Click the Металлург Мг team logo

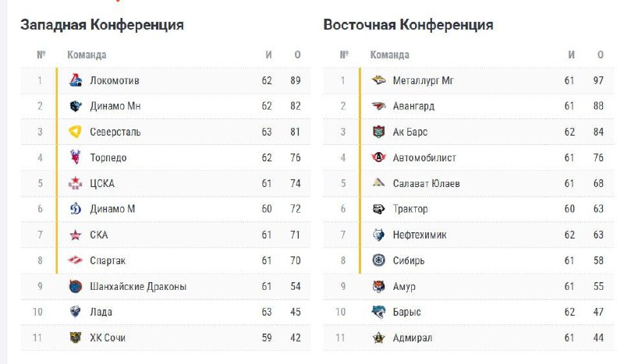[378, 80]
